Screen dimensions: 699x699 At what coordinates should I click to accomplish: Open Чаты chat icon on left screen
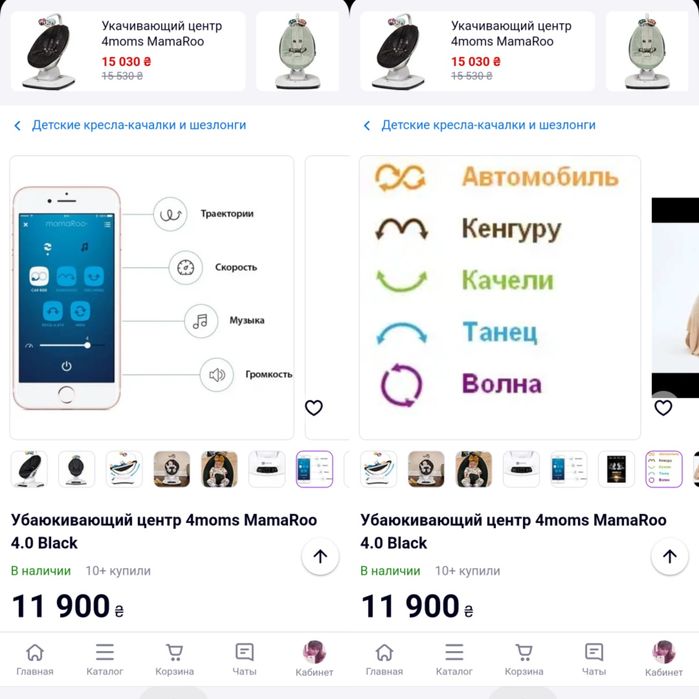(x=244, y=660)
